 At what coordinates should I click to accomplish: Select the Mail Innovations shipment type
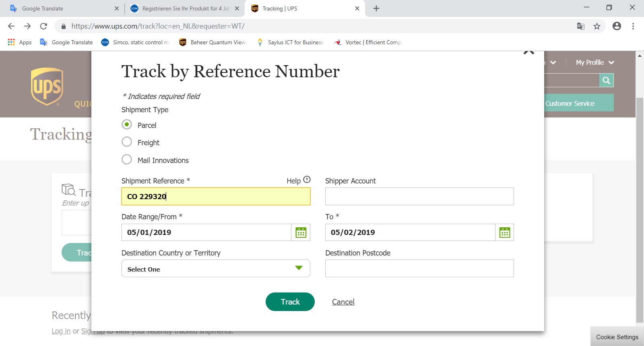point(127,159)
